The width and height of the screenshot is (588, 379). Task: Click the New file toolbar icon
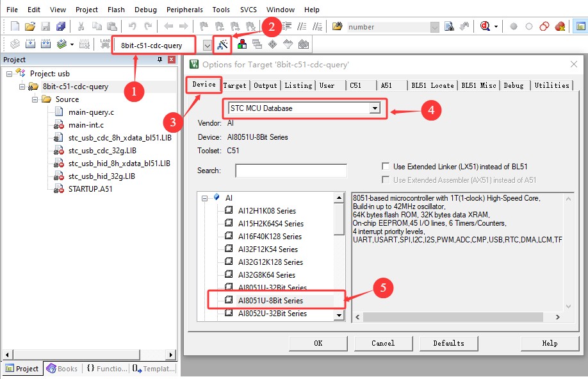click(15, 26)
